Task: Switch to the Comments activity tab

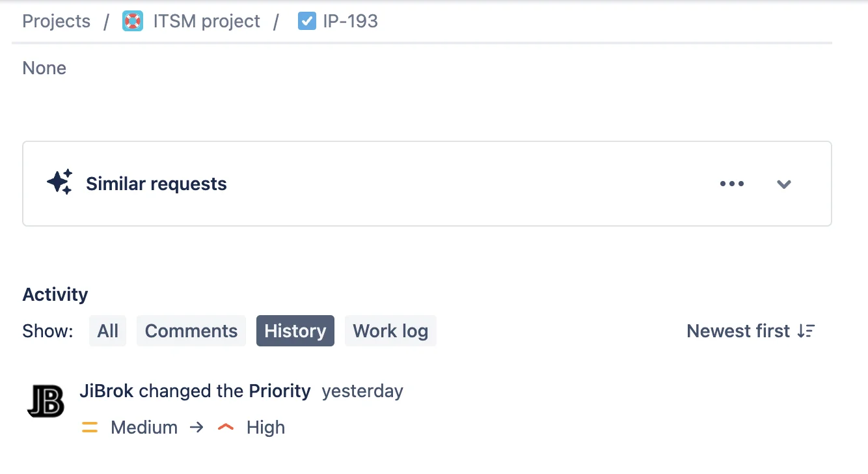Action: click(x=191, y=331)
